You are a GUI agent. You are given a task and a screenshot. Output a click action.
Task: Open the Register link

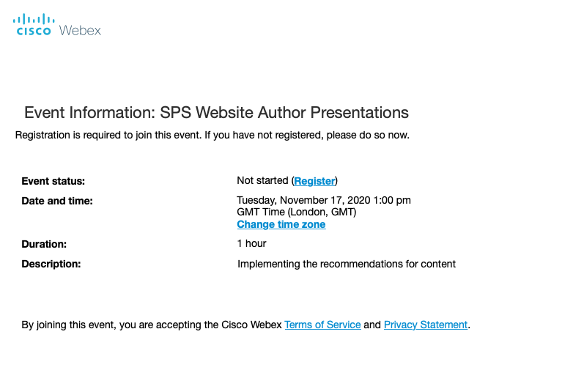(x=314, y=181)
